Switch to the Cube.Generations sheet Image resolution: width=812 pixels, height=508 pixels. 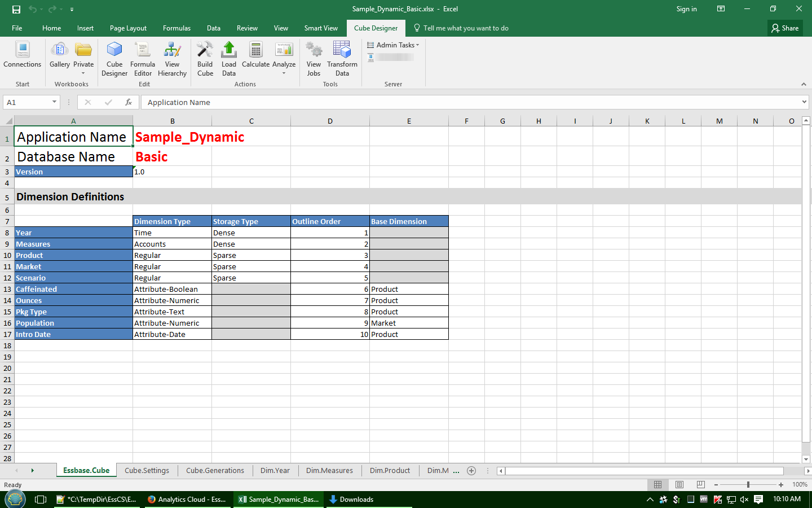(215, 471)
